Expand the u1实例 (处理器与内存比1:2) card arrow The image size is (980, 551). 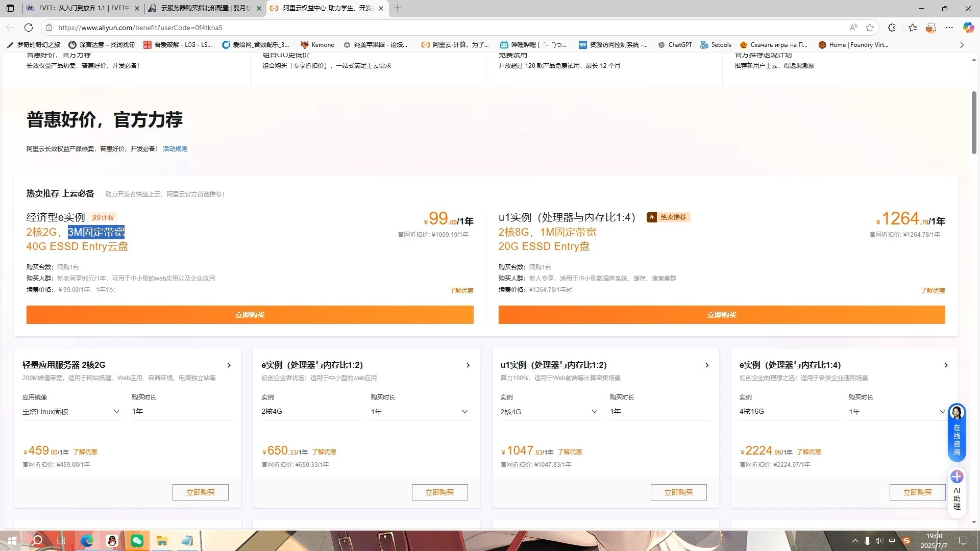tap(707, 365)
